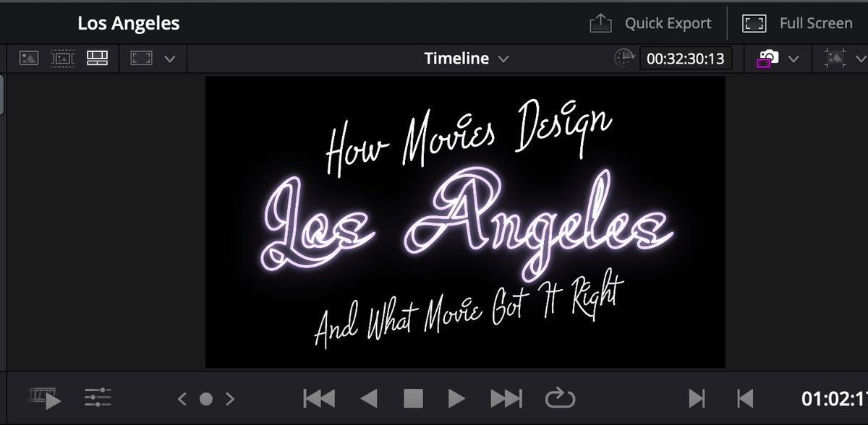868x425 pixels.
Task: Go to next edit point
Action: 697,398
